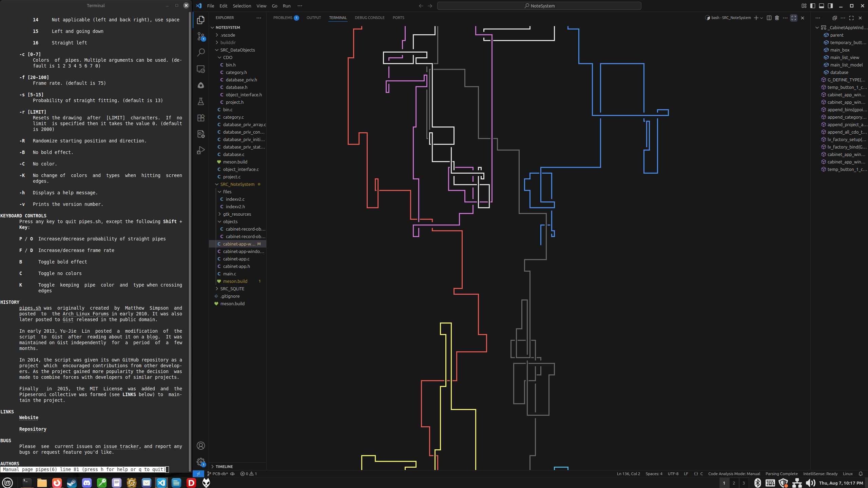Switch to the DEBUG CONSOLE tab
This screenshot has width=868, height=488.
[370, 18]
